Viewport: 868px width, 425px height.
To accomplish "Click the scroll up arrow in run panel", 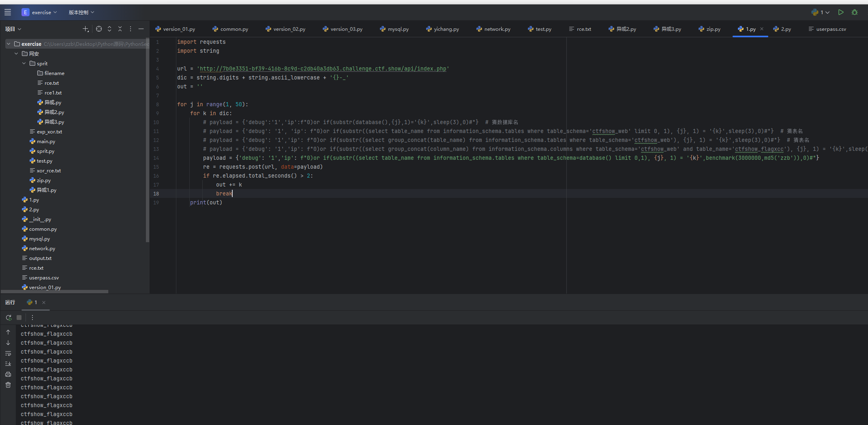I will pos(8,332).
